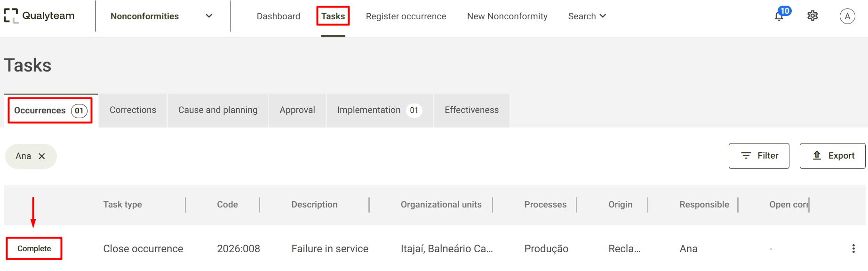Switch to the Corrections tab
This screenshot has height=271, width=868.
coord(133,110)
